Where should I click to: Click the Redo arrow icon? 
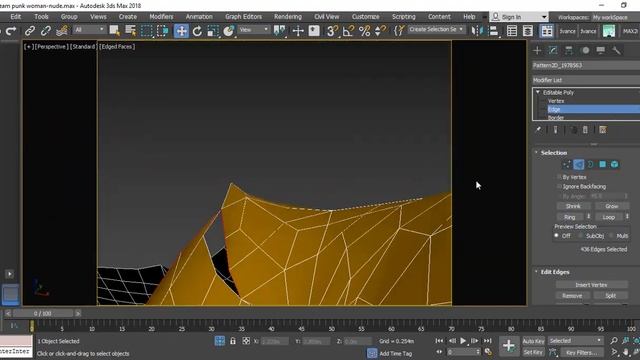click(11, 31)
